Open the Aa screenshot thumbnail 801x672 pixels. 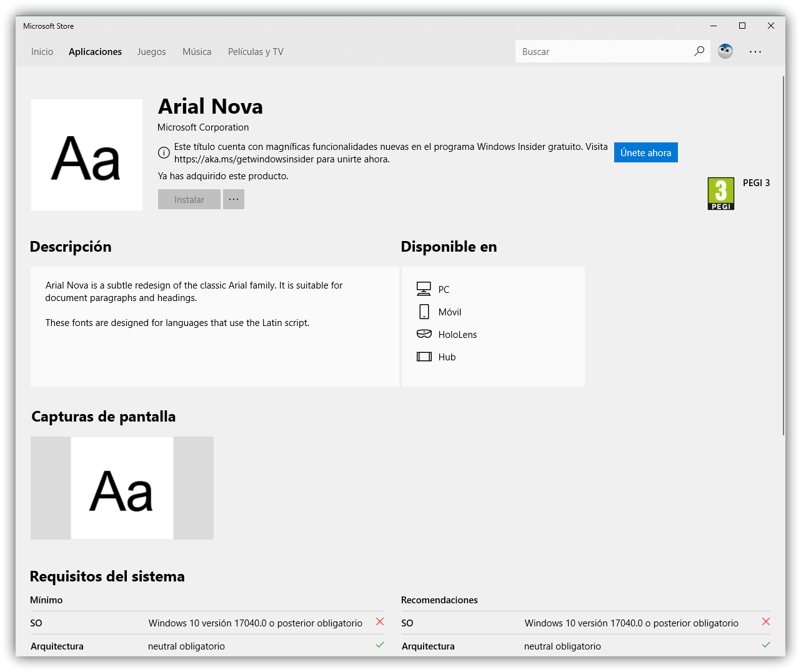pyautogui.click(x=122, y=488)
